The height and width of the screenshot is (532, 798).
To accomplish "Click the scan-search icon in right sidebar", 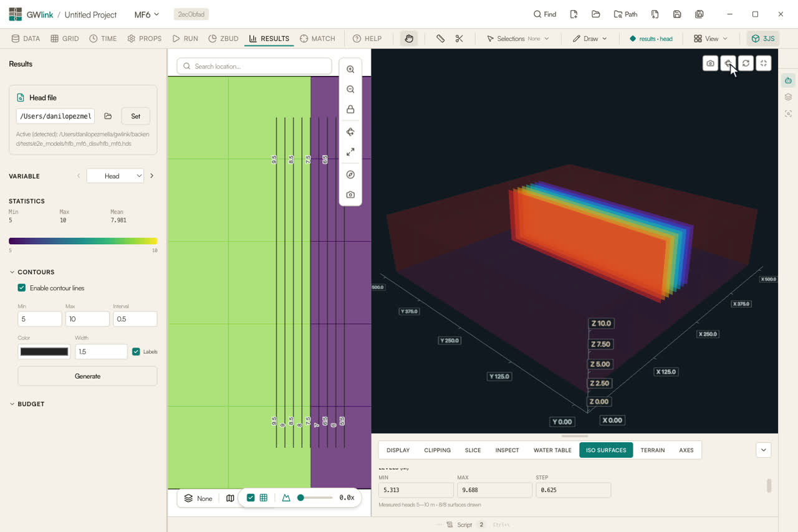I will [789, 114].
